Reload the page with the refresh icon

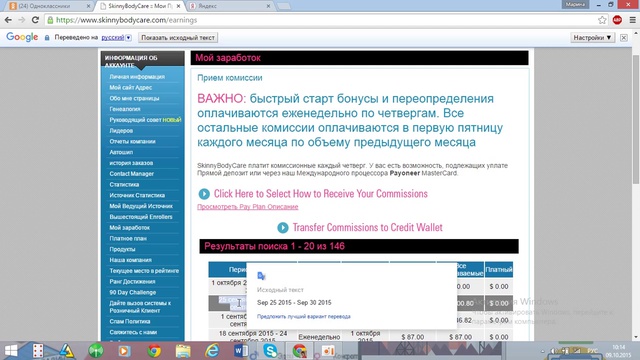pos(35,20)
